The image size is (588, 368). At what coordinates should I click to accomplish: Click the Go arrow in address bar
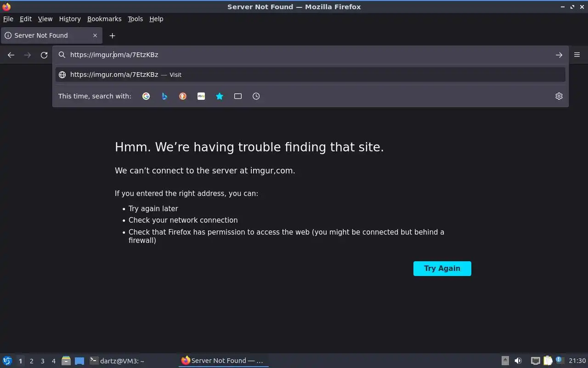[559, 55]
